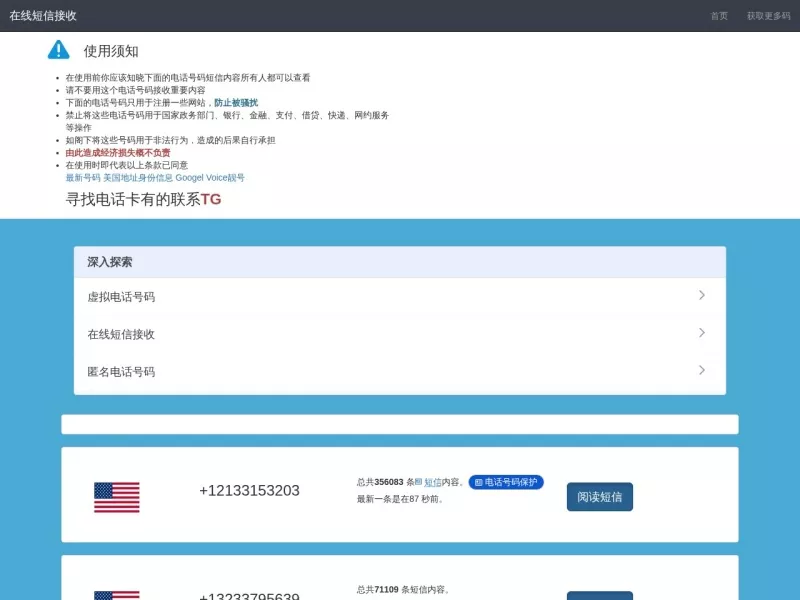Expand the 虚拟电话号码 row chevron
The height and width of the screenshot is (600, 800).
point(702,295)
